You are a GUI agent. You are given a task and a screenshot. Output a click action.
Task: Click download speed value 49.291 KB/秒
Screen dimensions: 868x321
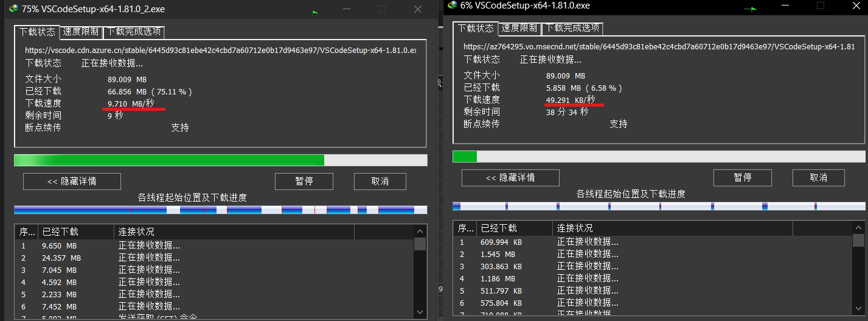571,100
